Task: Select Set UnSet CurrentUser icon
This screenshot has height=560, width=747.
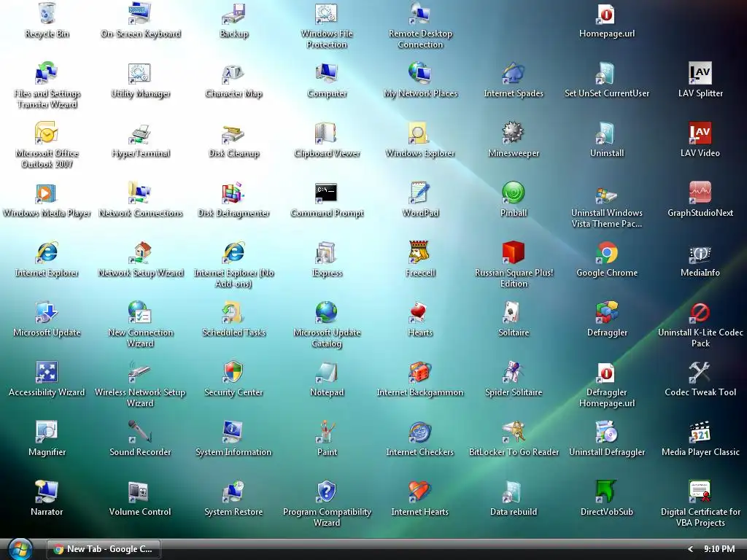Action: (x=607, y=73)
